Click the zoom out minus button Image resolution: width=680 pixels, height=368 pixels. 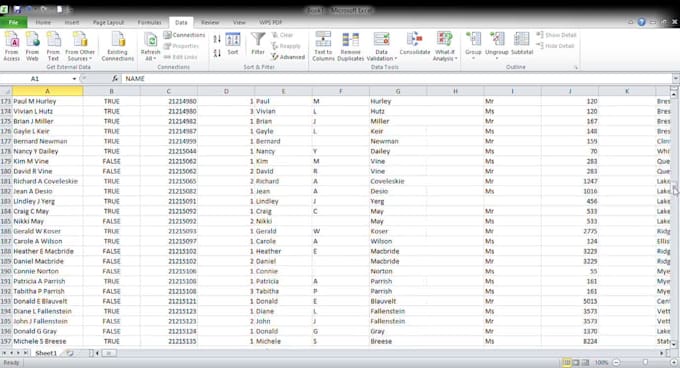(616, 362)
